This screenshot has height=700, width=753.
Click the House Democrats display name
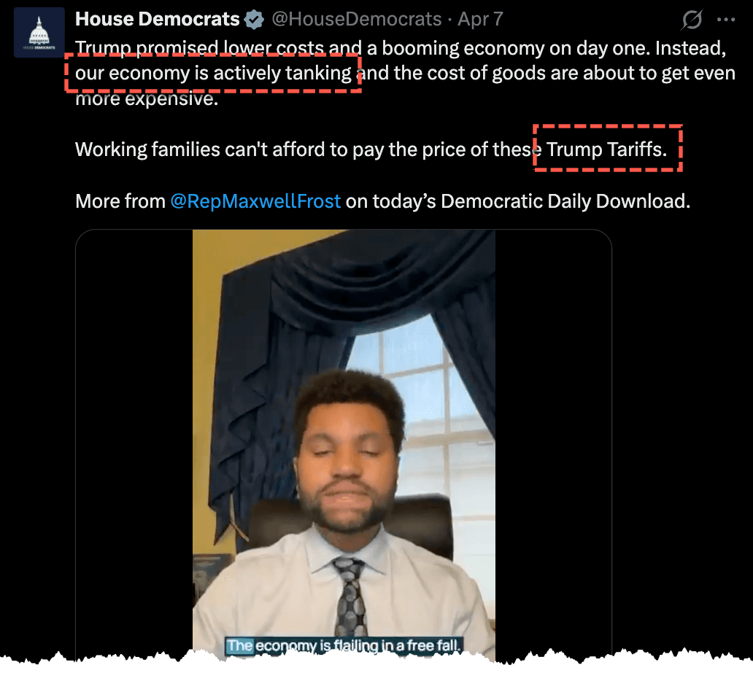coord(157,19)
